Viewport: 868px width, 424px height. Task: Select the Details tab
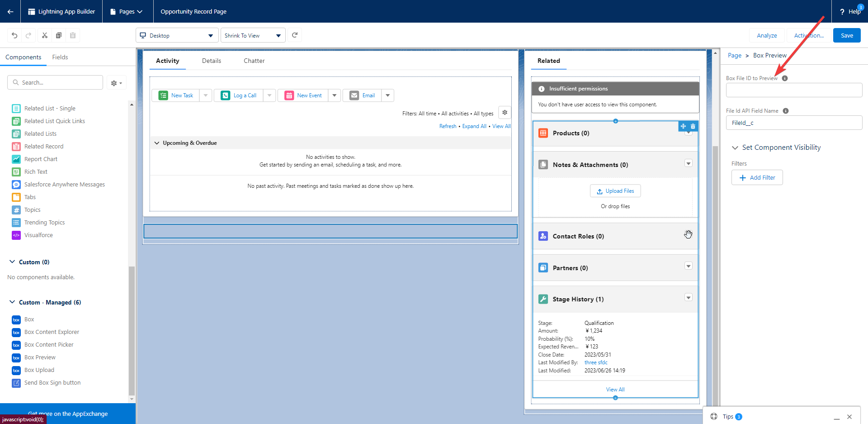[x=212, y=61]
